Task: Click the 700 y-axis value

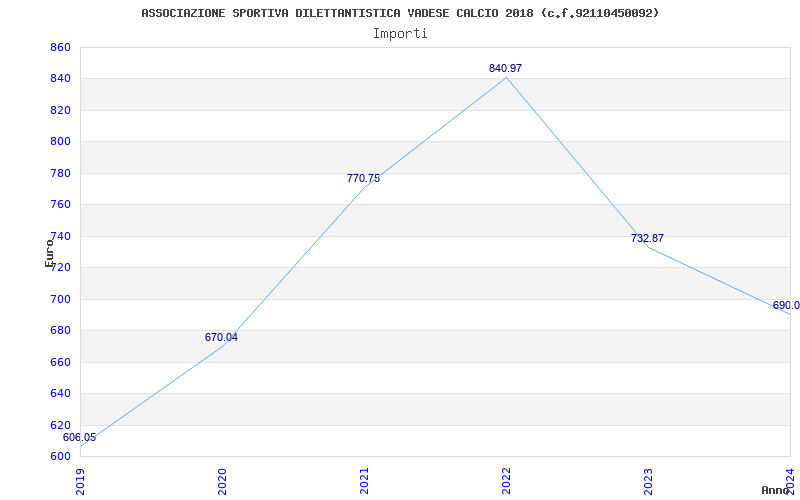Action: [x=60, y=299]
